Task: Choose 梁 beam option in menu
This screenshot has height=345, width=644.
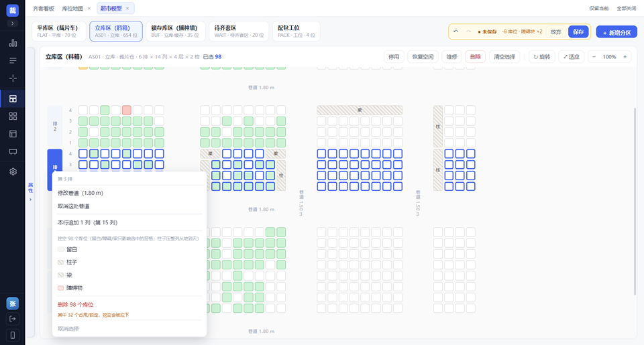Action: pos(129,275)
